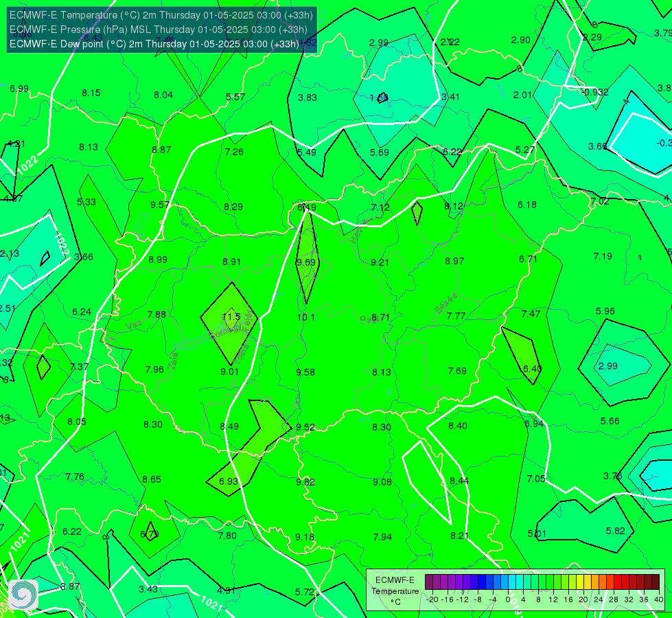Viewport: 672px width, 618px height.
Task: Click the 8.21 temperature value
Action: coord(459,536)
